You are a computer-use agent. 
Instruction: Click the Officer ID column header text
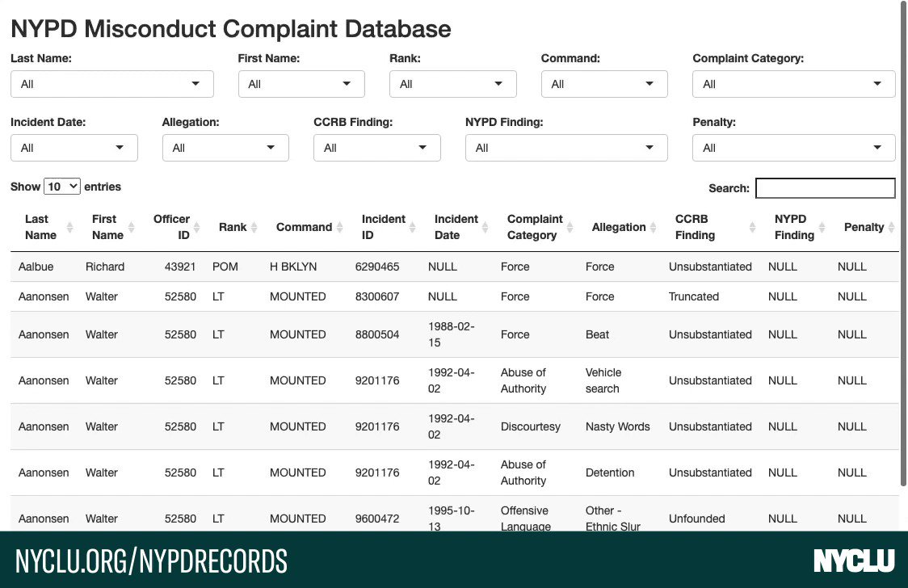point(171,227)
